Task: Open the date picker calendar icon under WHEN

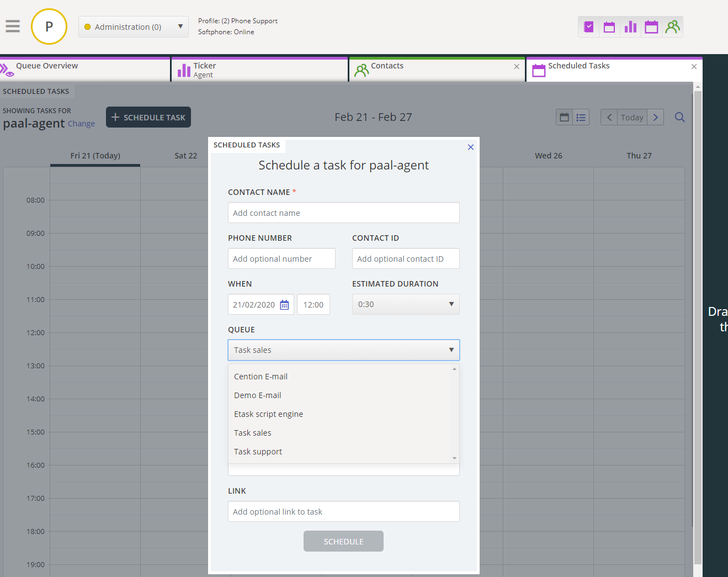Action: click(x=284, y=305)
